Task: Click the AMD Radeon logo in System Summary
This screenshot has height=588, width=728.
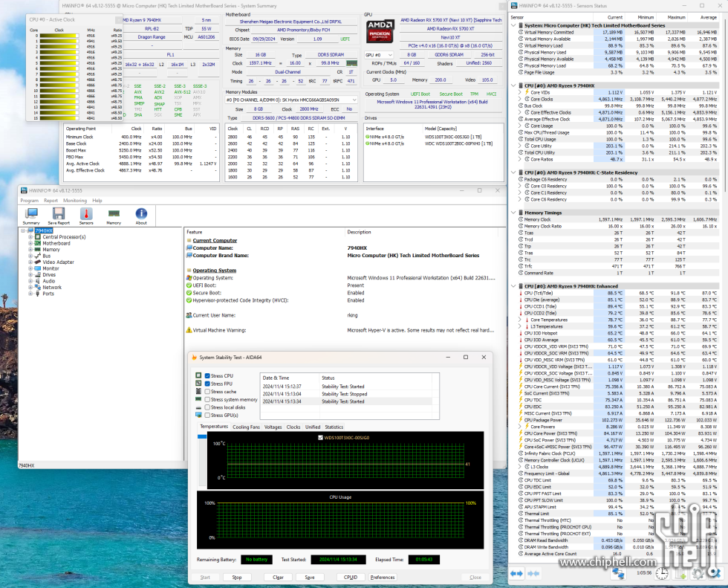Action: (x=380, y=31)
